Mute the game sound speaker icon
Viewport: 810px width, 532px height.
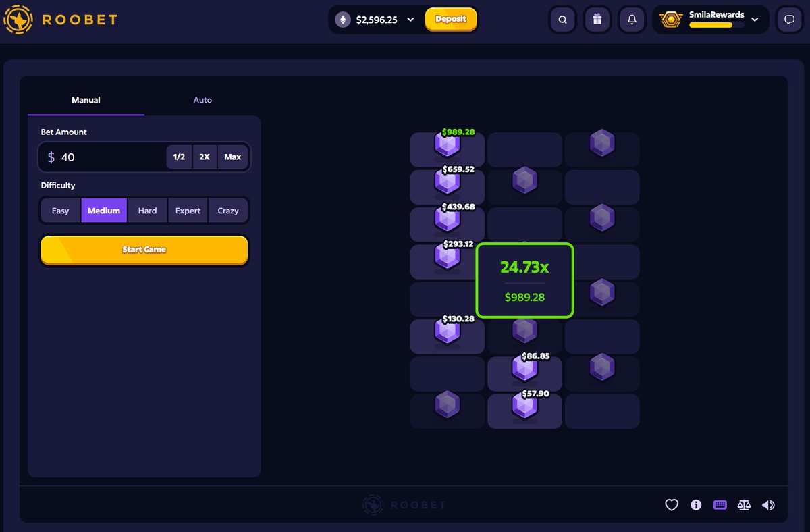(x=768, y=505)
